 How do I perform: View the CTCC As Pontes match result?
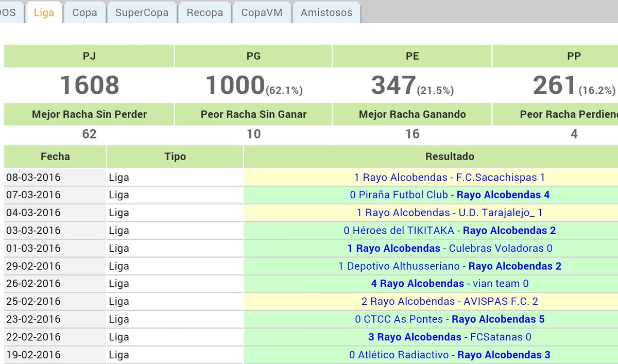tap(450, 319)
